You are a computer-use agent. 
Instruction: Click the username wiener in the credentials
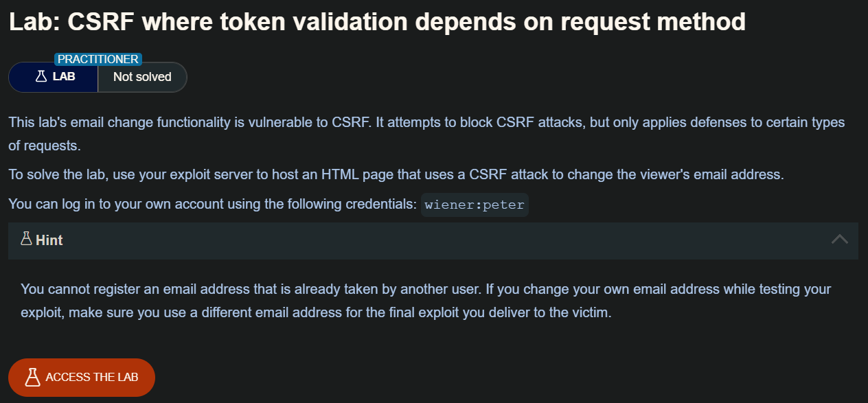click(450, 205)
